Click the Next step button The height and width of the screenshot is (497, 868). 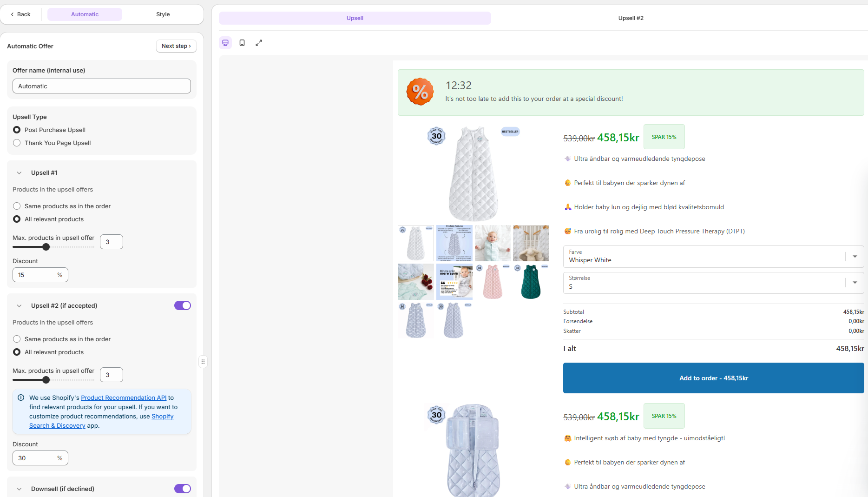(x=176, y=46)
